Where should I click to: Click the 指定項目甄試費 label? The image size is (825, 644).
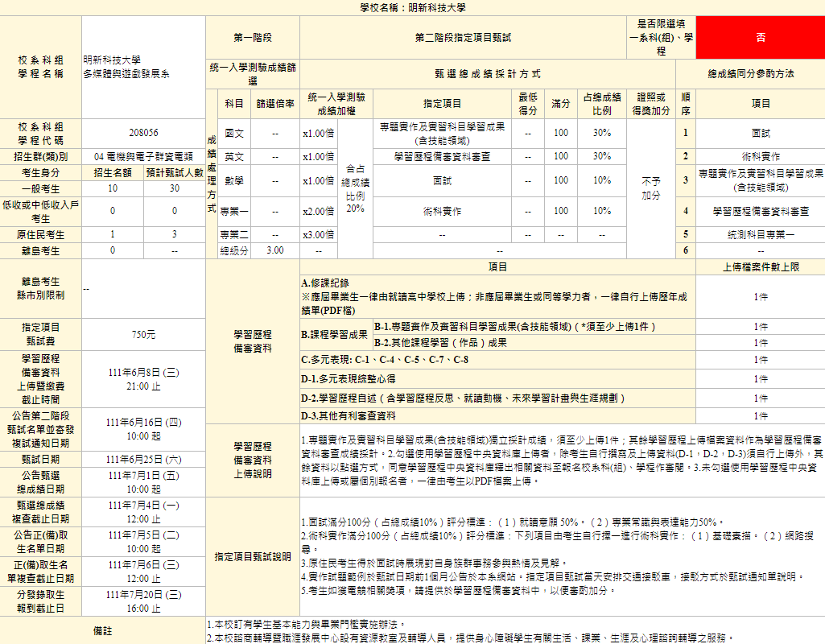(40, 334)
